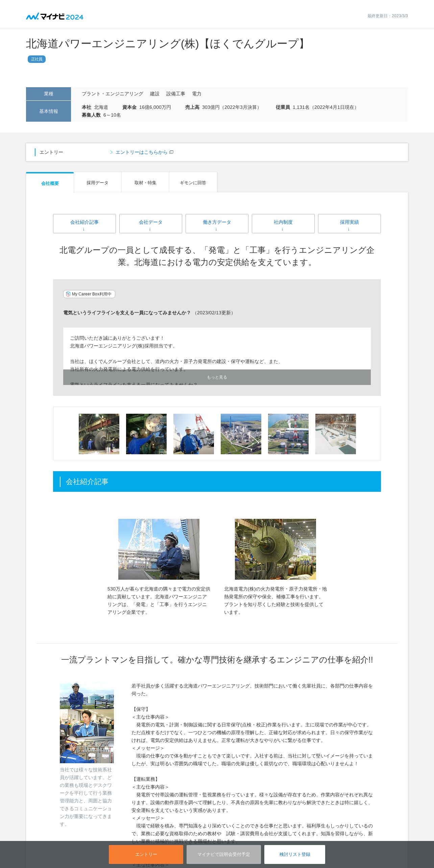Viewport: 434px width, 868px height.
Task: Open thumbnail of worker inspecting turbine
Action: 146,434
